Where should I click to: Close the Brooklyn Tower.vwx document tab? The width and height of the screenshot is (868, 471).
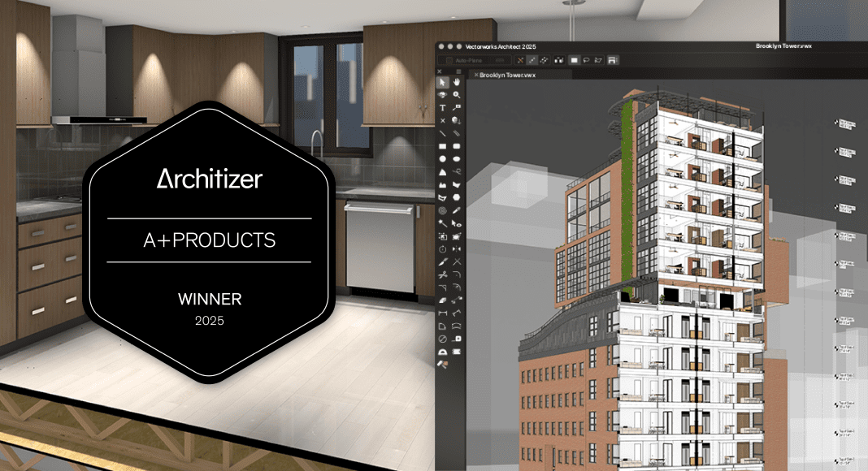point(475,75)
